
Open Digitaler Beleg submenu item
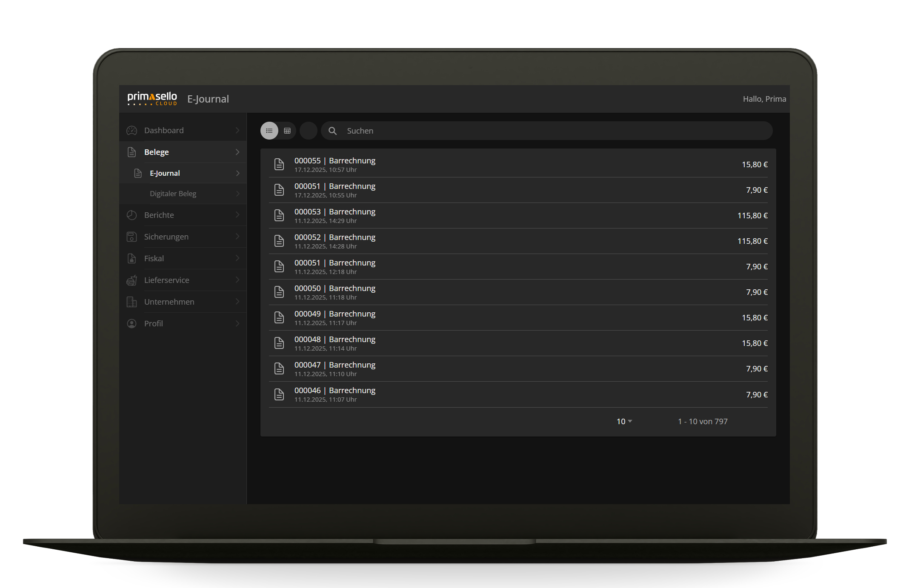(173, 194)
